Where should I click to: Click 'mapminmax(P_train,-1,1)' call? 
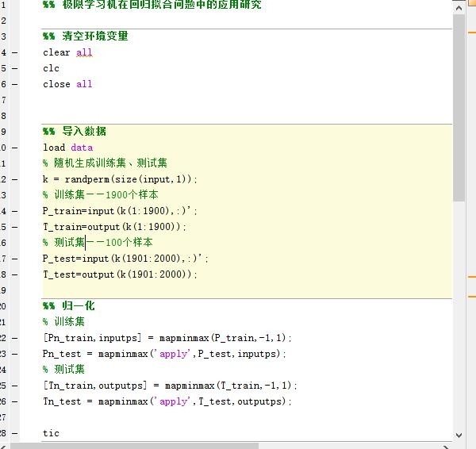[x=222, y=338]
